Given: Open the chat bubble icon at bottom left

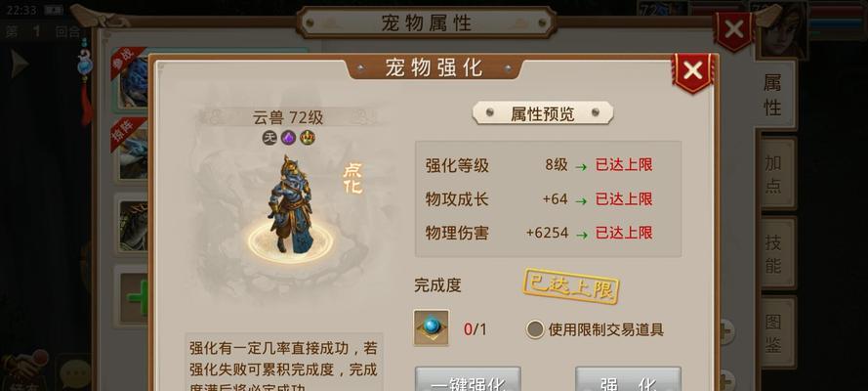Looking at the screenshot, I should pyautogui.click(x=73, y=373).
